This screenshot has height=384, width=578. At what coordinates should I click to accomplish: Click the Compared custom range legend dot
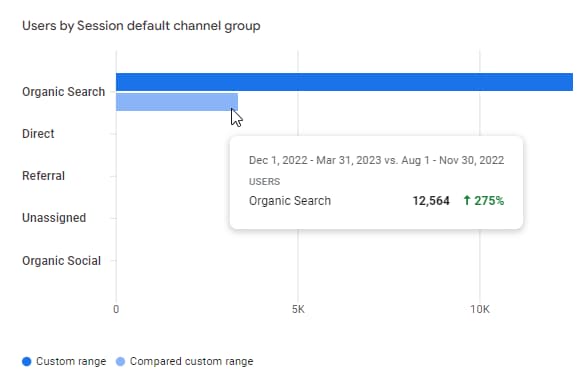coord(120,362)
